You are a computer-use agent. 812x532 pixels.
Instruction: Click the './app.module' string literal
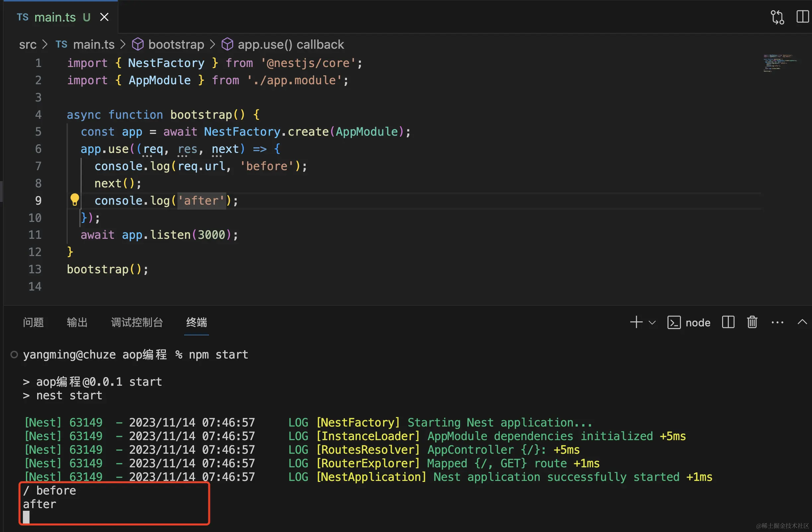tap(294, 81)
